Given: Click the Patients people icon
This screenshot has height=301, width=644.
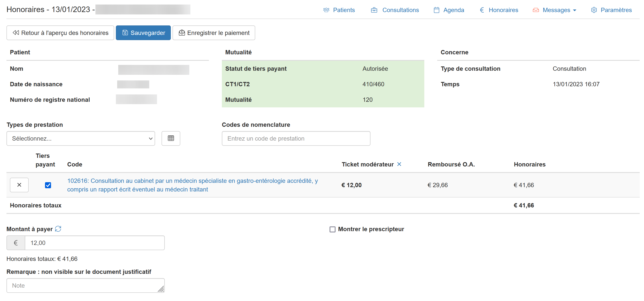Looking at the screenshot, I should (326, 10).
